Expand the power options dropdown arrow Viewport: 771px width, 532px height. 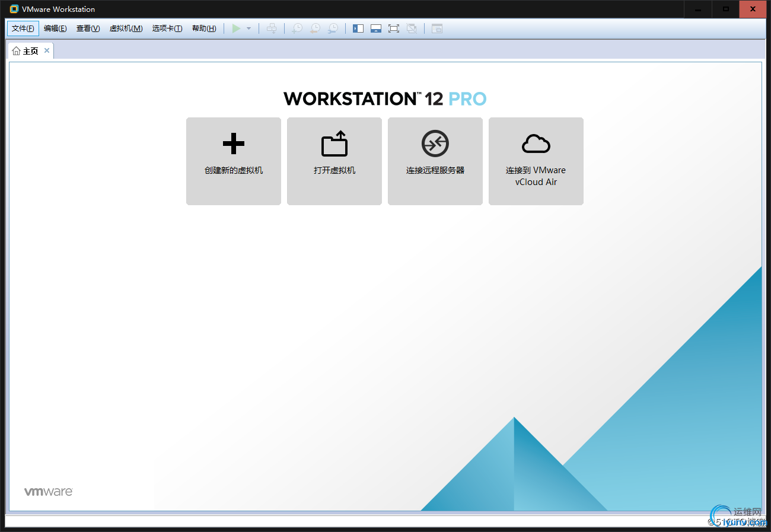pyautogui.click(x=249, y=28)
